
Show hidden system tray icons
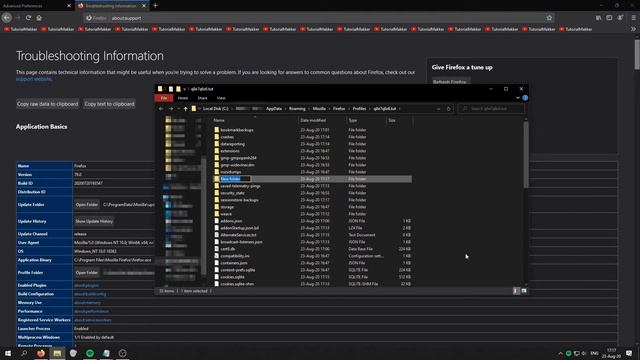click(560, 353)
